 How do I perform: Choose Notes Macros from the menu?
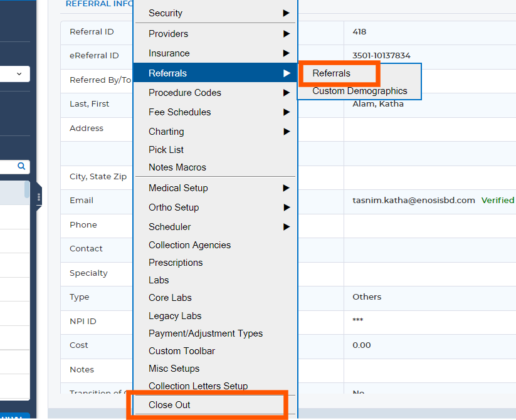[x=215, y=167]
